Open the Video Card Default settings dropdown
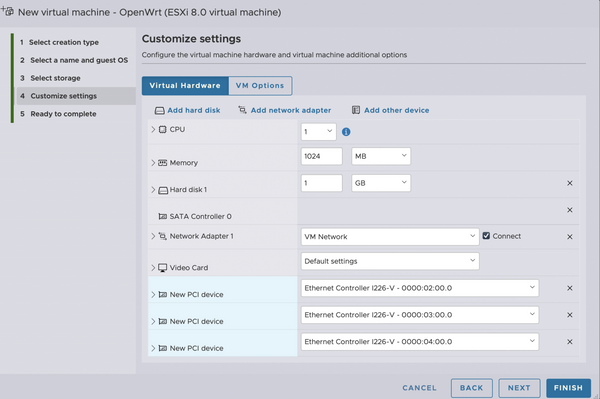The height and width of the screenshot is (399, 600). coord(390,261)
